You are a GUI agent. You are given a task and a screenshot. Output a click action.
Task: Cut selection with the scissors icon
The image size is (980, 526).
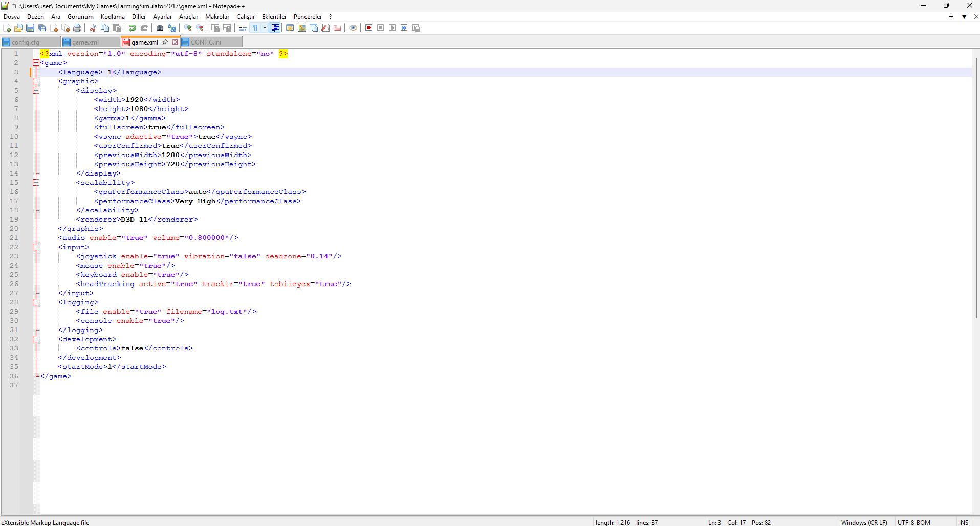[x=93, y=28]
